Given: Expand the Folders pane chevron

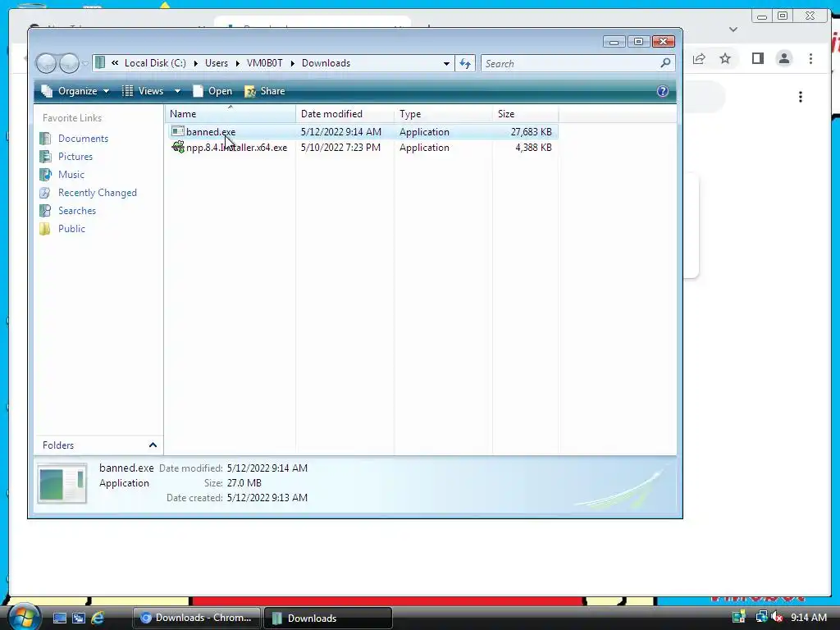Looking at the screenshot, I should [x=153, y=445].
